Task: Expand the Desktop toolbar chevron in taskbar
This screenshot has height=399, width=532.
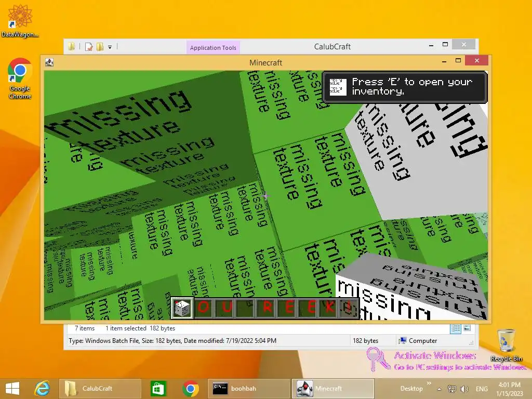Action: point(429,383)
